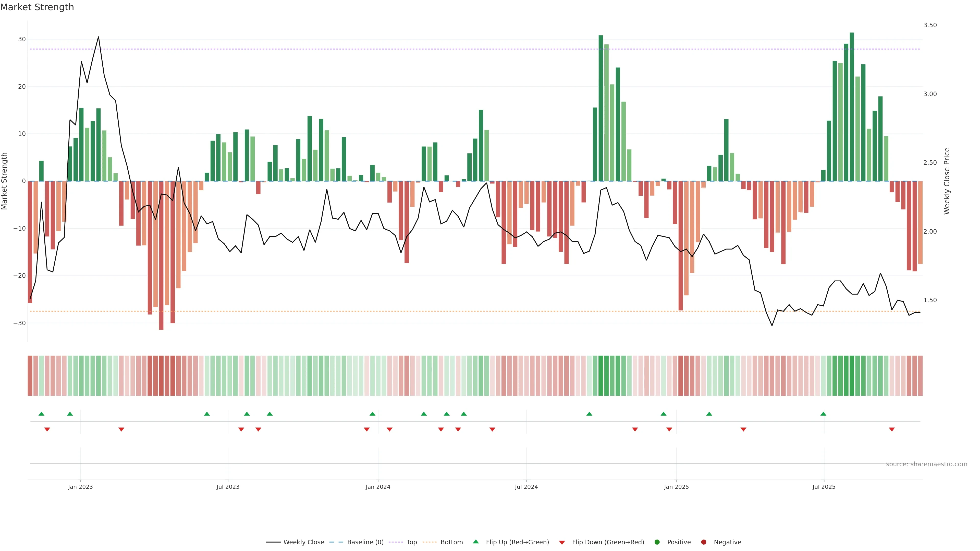This screenshot has width=980, height=551.
Task: Click the tallest green bar near Jul 2025
Action: (852, 106)
